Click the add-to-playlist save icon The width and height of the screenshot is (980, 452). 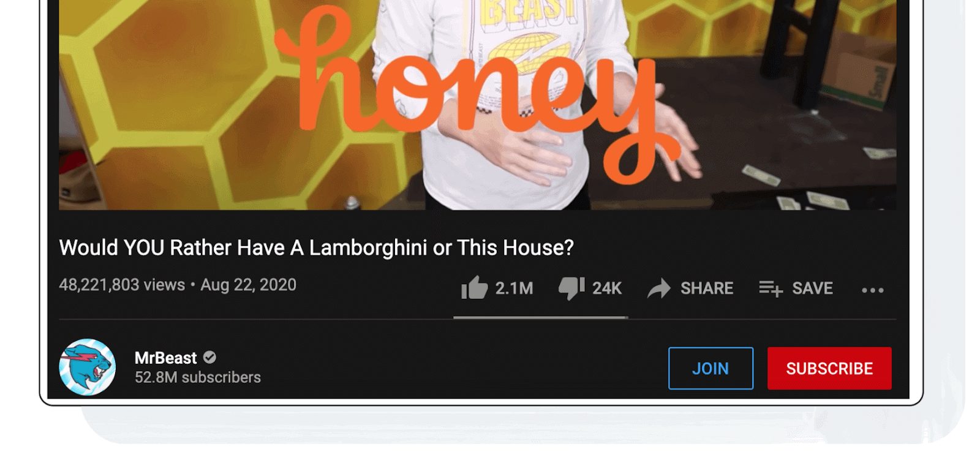[771, 288]
